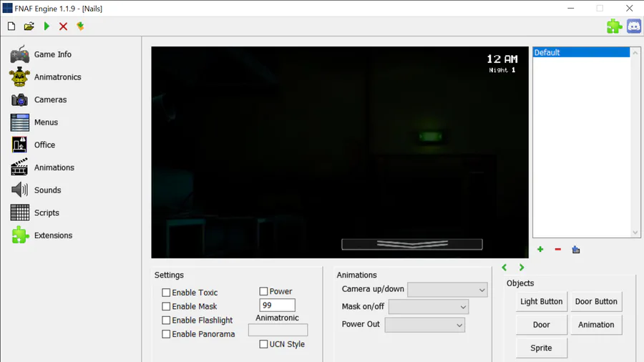This screenshot has height=362, width=644.
Task: Open the Game Info section
Action: tap(52, 54)
